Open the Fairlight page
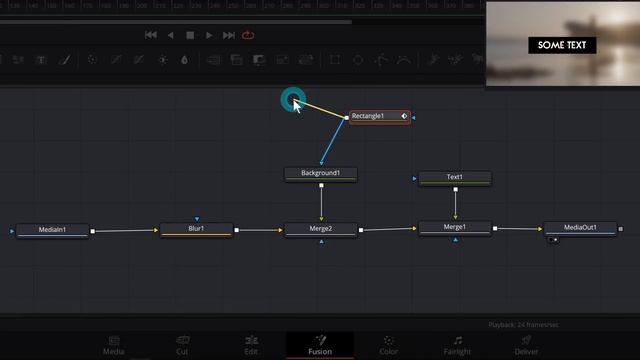Image resolution: width=640 pixels, height=360 pixels. point(457,345)
